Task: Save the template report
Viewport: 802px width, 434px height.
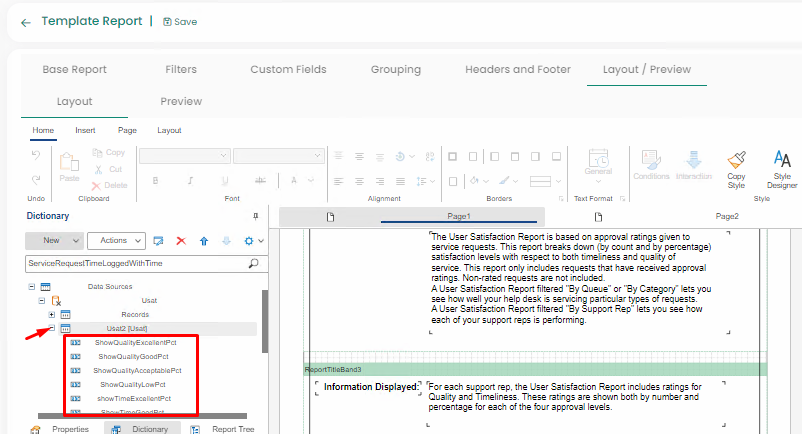Action: 180,21
